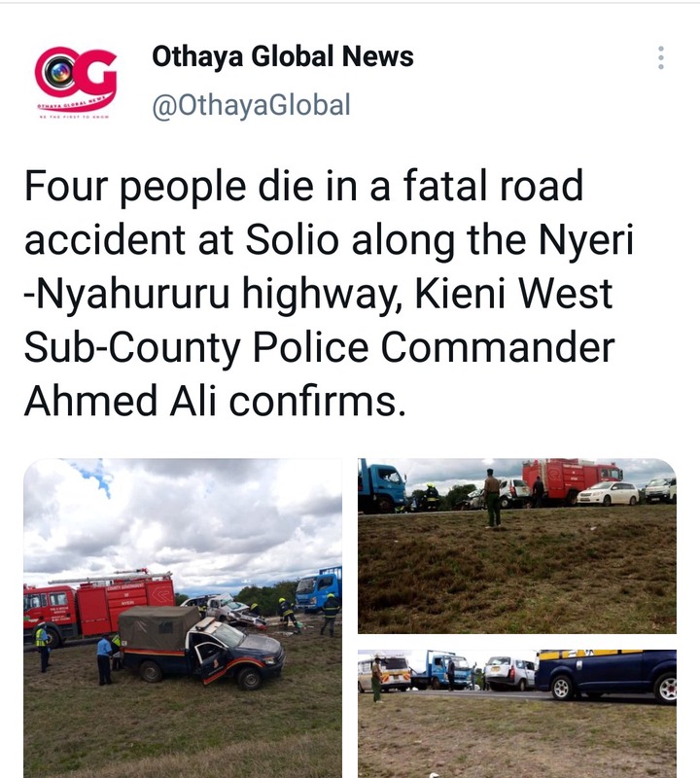The width and height of the screenshot is (700, 778).
Task: Click the blue lorry cab in the top-right photo
Action: tap(382, 486)
